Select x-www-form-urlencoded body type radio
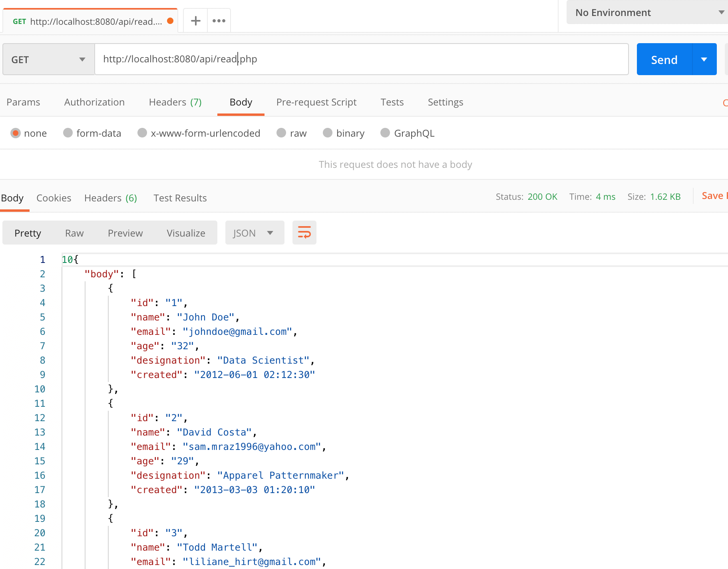This screenshot has width=728, height=569. tap(142, 133)
